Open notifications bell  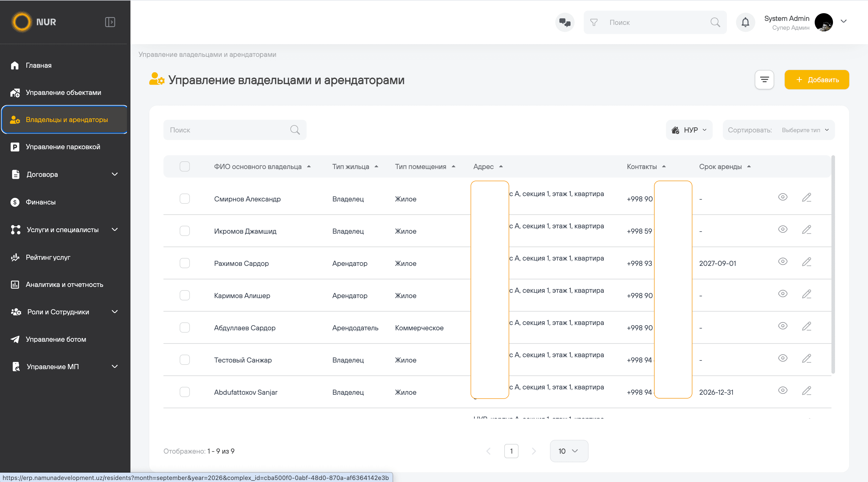click(x=745, y=22)
